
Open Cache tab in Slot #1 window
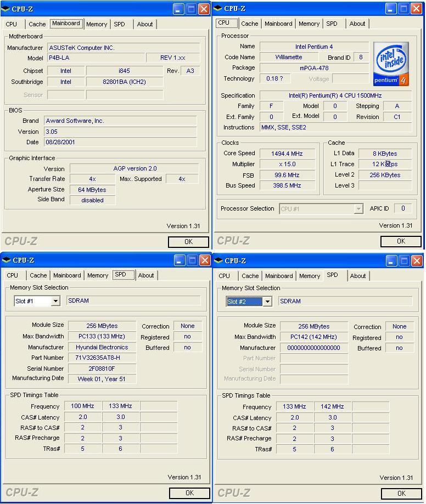(38, 275)
